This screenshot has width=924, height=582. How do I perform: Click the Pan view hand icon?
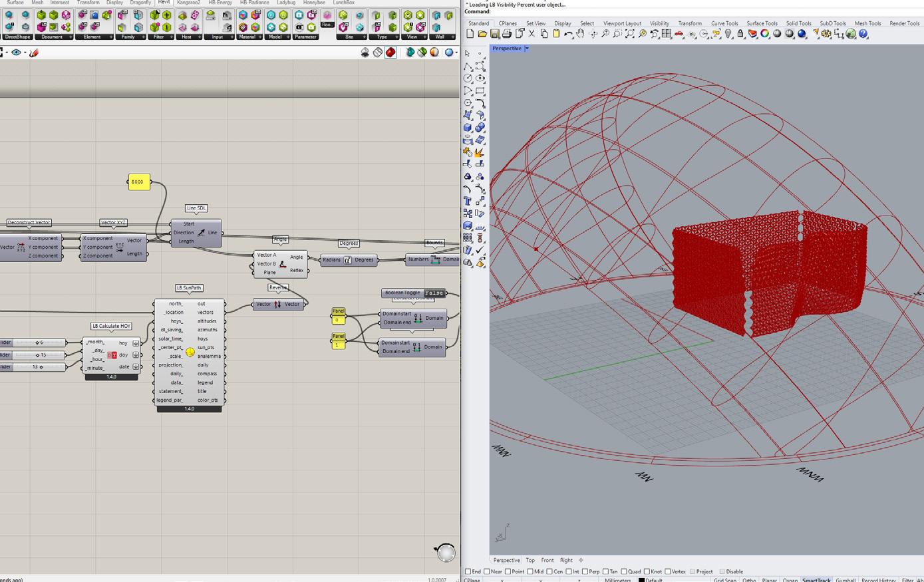coord(581,34)
